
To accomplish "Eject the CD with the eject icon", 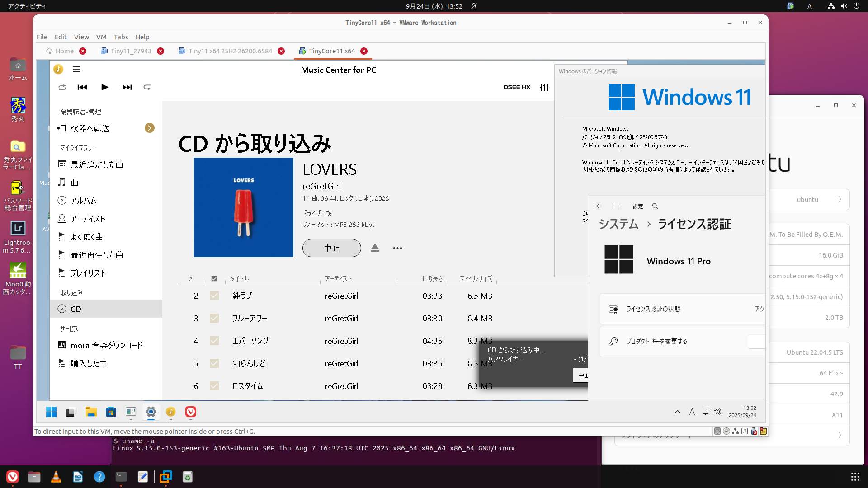I will point(375,248).
